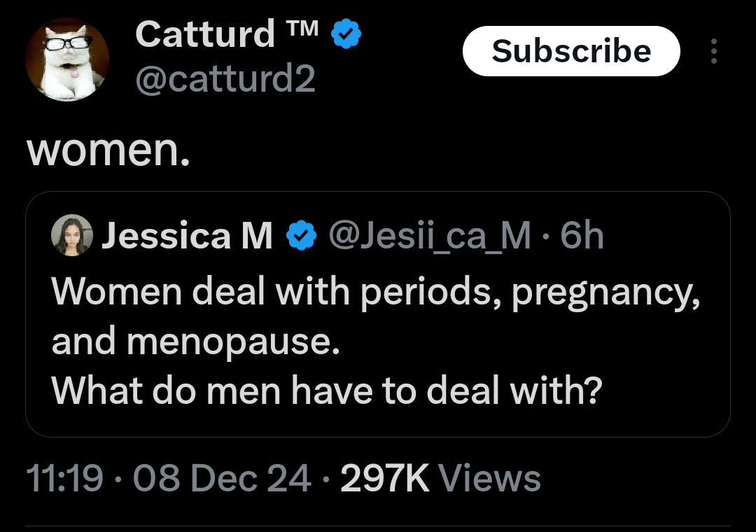
Task: Click the 6h timestamp on quoted tweet
Action: [x=582, y=236]
